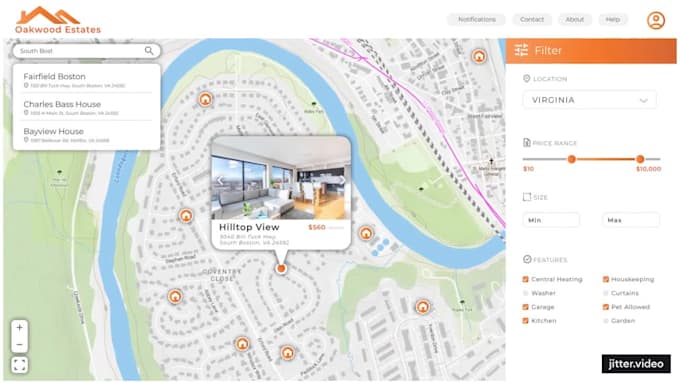
Task: Show previous photo in Hilltop View card
Action: pos(220,180)
